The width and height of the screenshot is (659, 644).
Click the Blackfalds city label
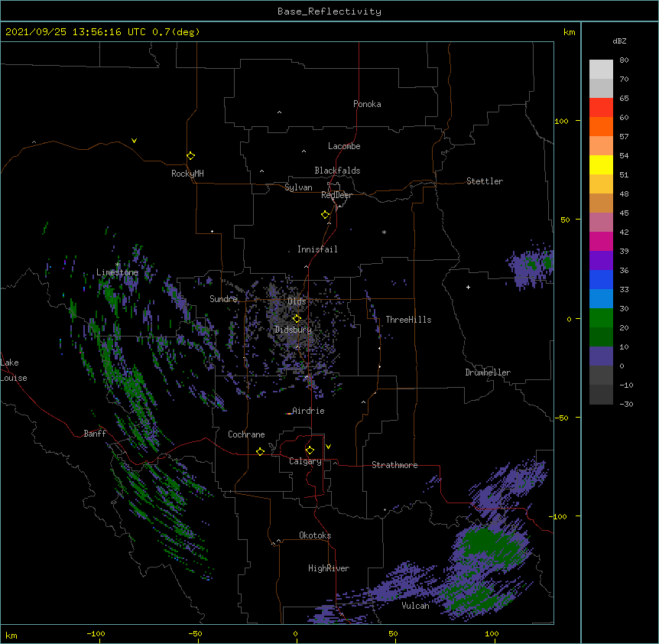[x=337, y=171]
